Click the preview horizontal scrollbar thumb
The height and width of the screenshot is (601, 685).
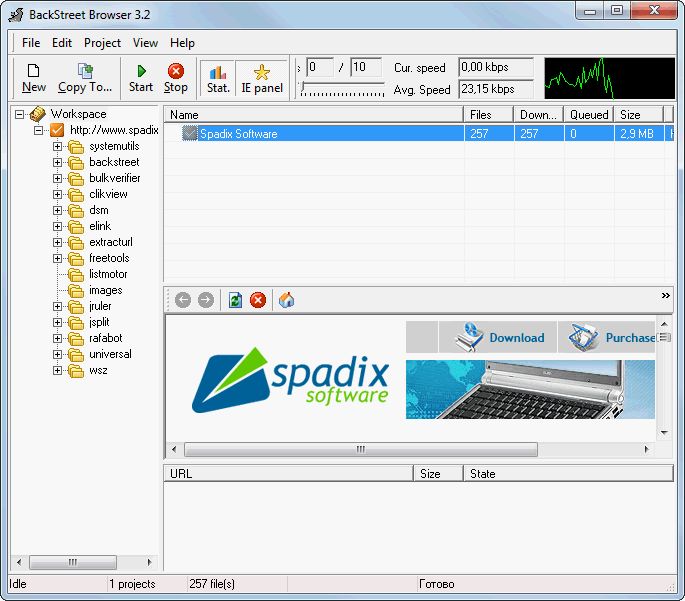pyautogui.click(x=361, y=449)
